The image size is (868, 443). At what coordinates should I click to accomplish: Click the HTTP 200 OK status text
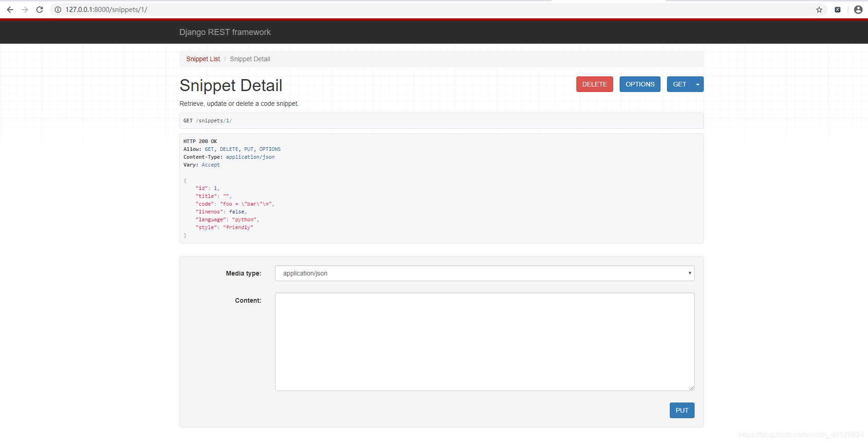[200, 141]
